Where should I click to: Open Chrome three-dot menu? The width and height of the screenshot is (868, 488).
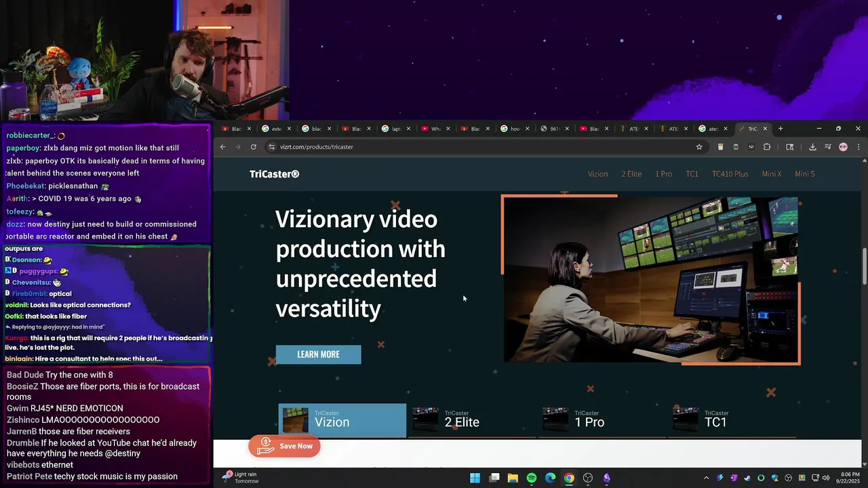[x=859, y=147]
